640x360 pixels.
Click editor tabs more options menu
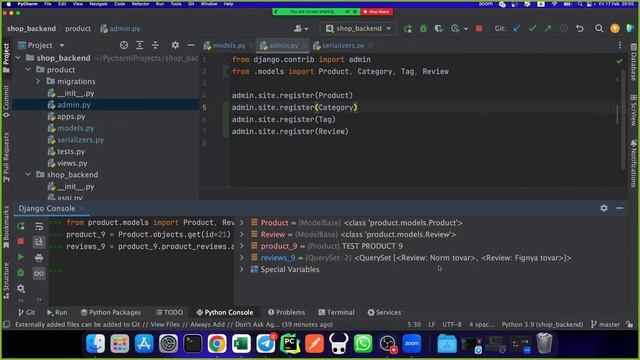(620, 45)
